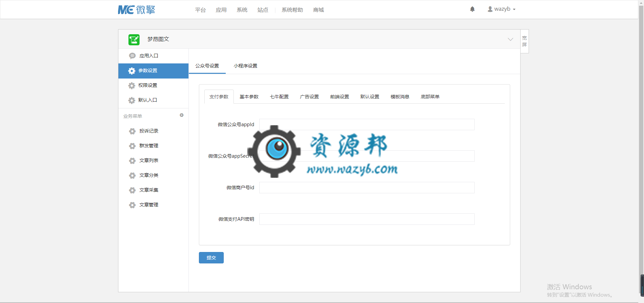Select the 模板消息 tab
This screenshot has width=644, height=303.
(x=400, y=97)
